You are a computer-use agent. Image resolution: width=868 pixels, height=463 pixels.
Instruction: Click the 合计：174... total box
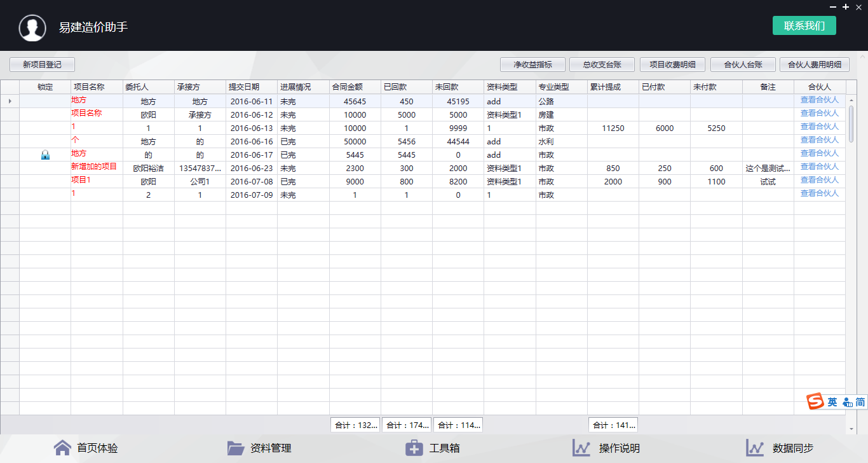(407, 425)
